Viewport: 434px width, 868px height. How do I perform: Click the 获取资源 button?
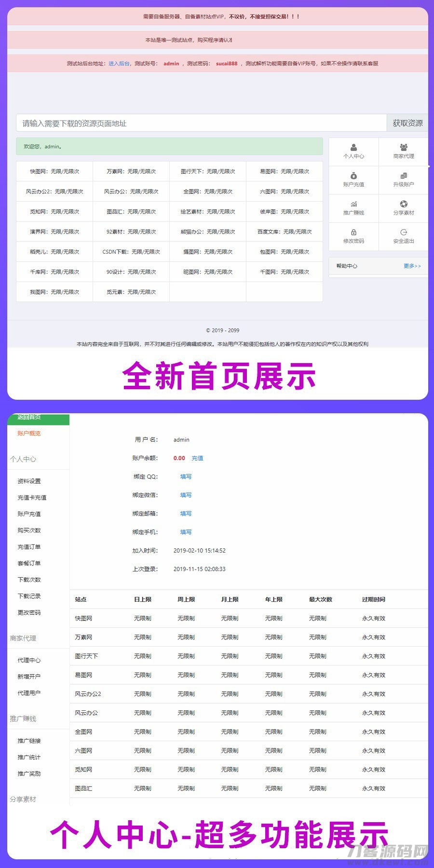point(407,123)
